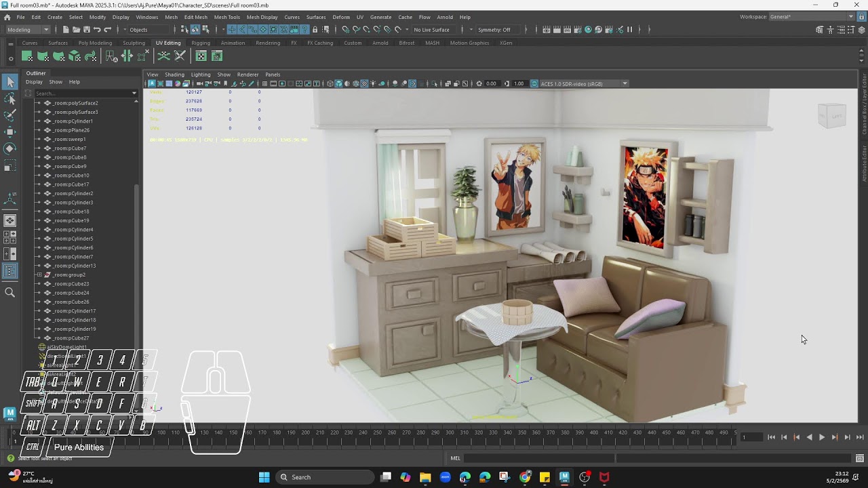Click the cut UV edges scissors icon
This screenshot has width=868, height=488.
point(180,56)
